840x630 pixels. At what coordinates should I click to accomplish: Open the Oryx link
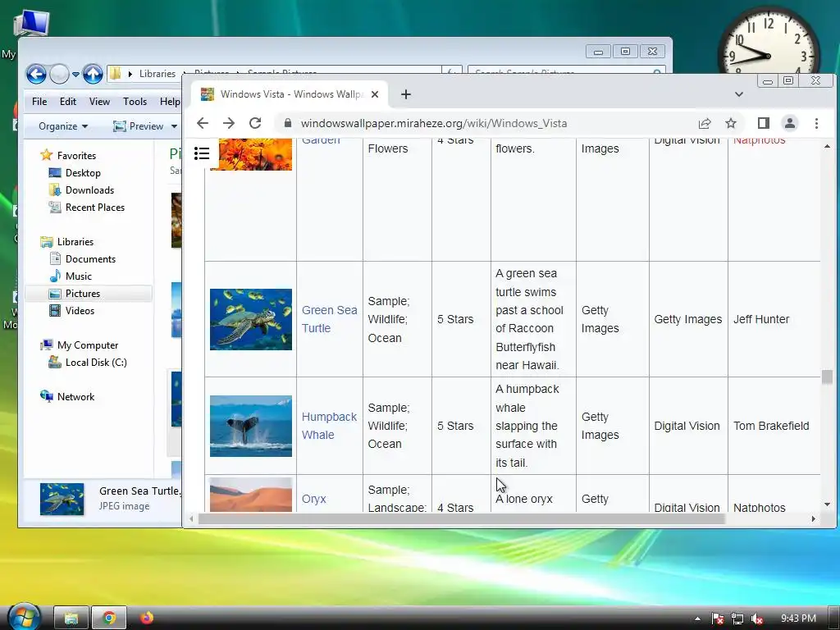pos(314,499)
